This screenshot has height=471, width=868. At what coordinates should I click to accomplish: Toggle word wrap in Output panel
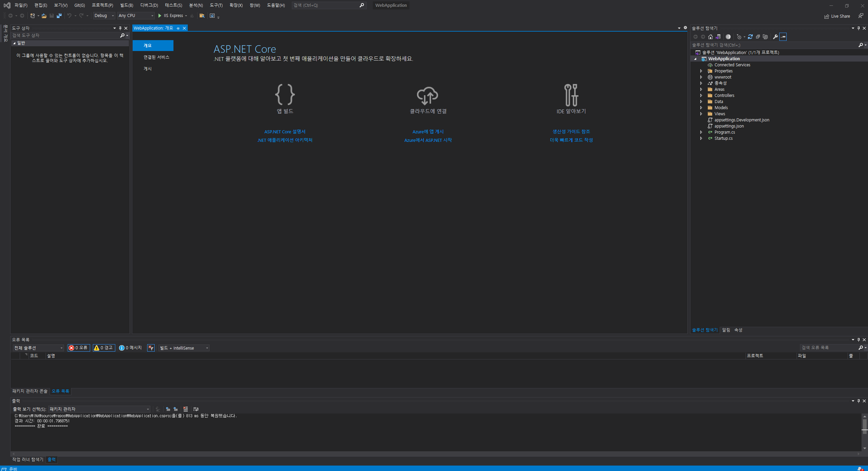196,409
